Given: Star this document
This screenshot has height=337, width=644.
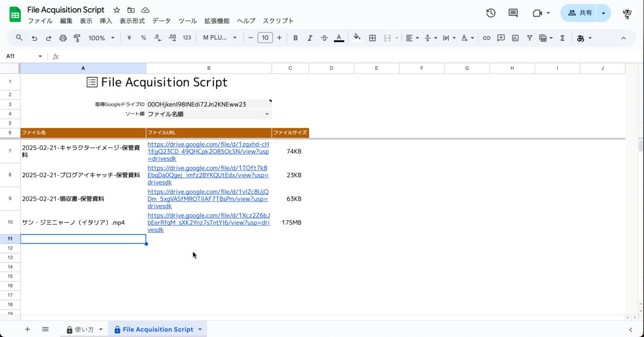Looking at the screenshot, I should (x=117, y=10).
